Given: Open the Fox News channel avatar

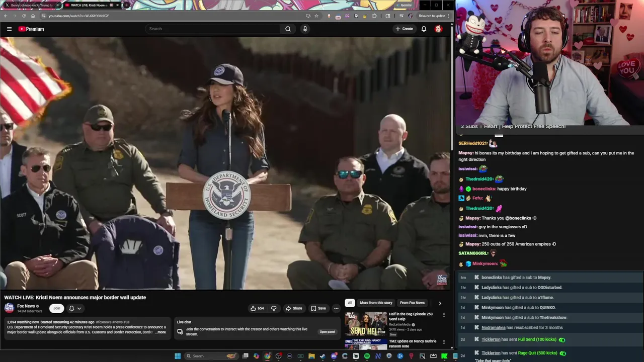Looking at the screenshot, I should (9, 308).
